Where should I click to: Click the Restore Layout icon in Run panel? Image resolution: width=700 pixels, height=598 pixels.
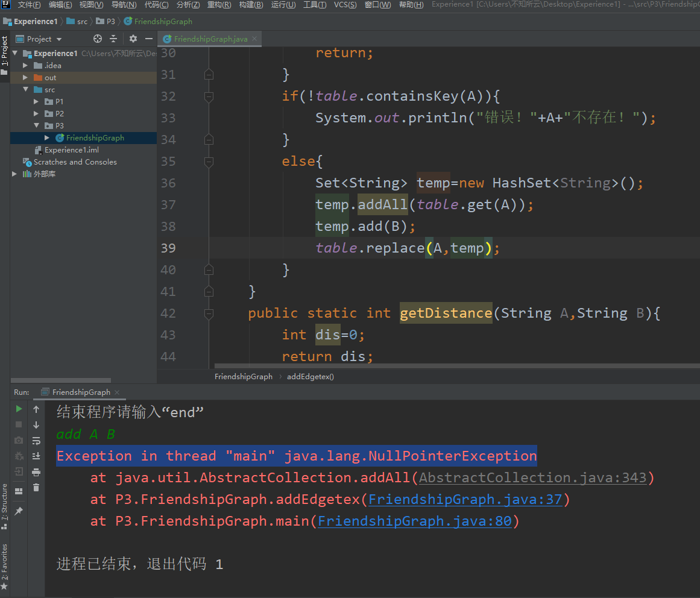point(19,491)
